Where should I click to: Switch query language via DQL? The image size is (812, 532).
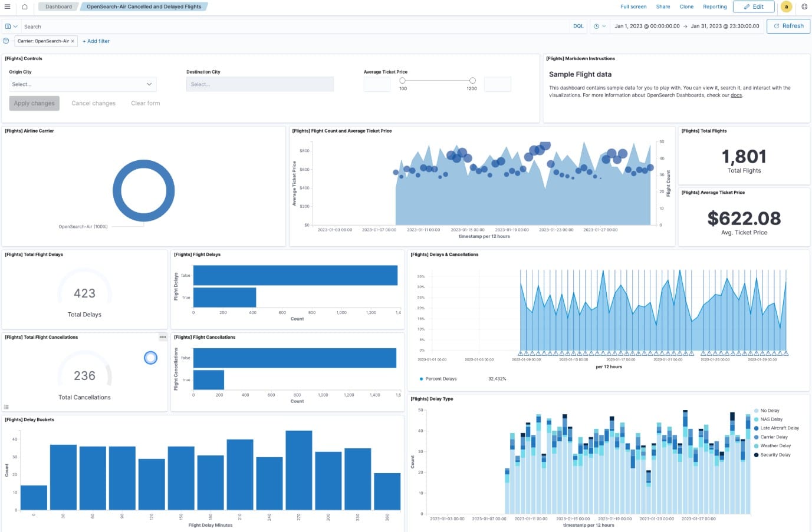(578, 26)
